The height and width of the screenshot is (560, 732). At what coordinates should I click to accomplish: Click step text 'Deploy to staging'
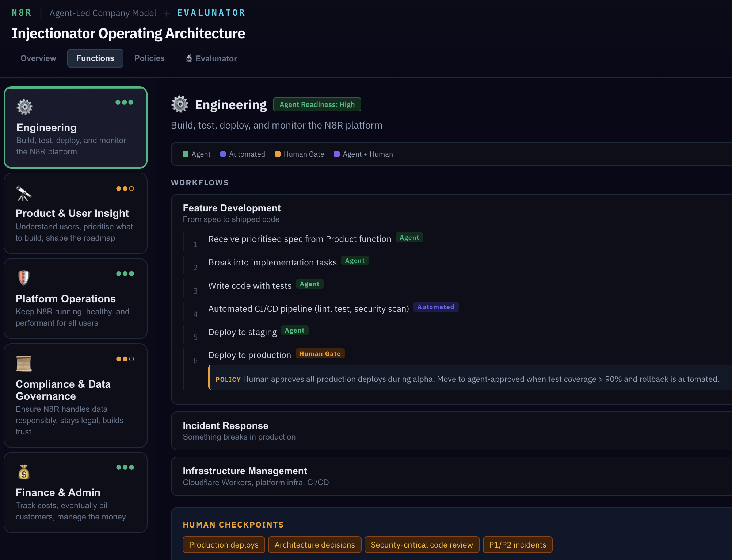click(x=243, y=332)
